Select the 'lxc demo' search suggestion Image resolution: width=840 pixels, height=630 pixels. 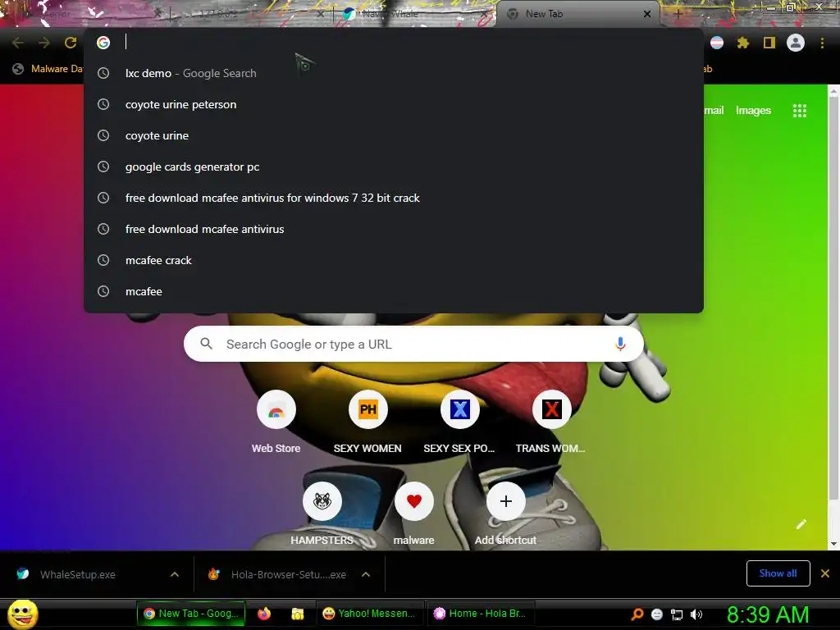(x=394, y=73)
